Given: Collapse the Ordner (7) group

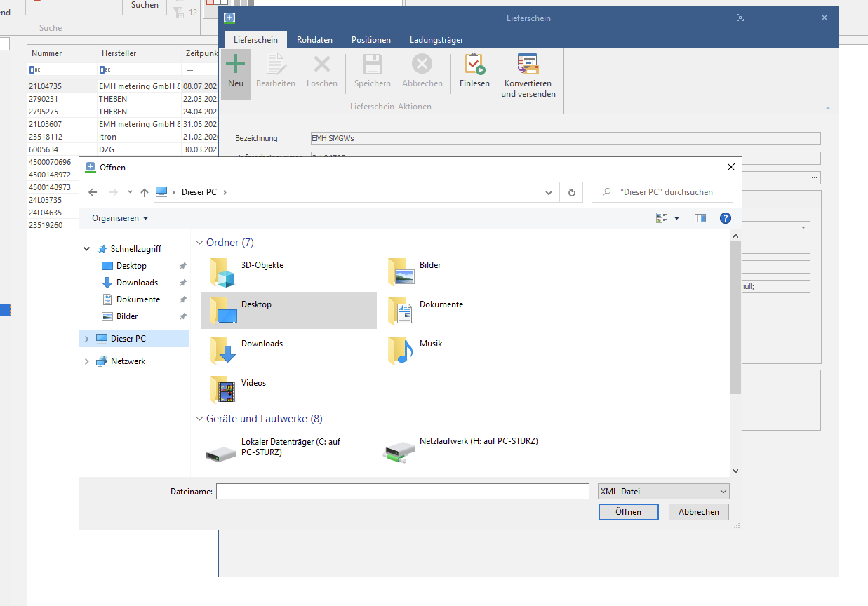Looking at the screenshot, I should [x=199, y=243].
